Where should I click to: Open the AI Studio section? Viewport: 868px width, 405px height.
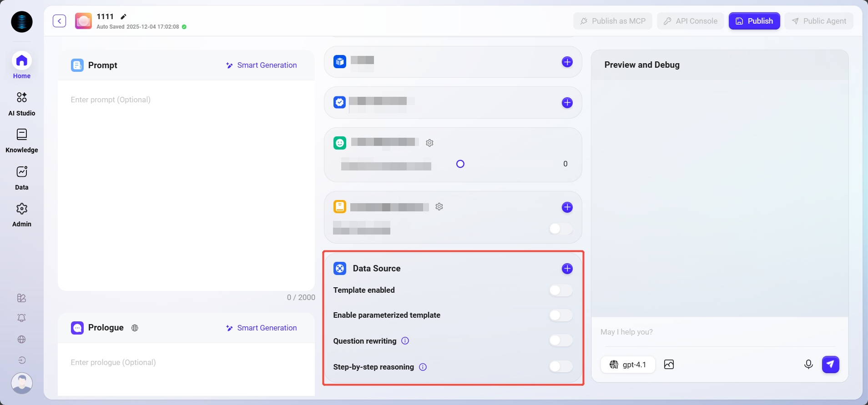click(22, 104)
